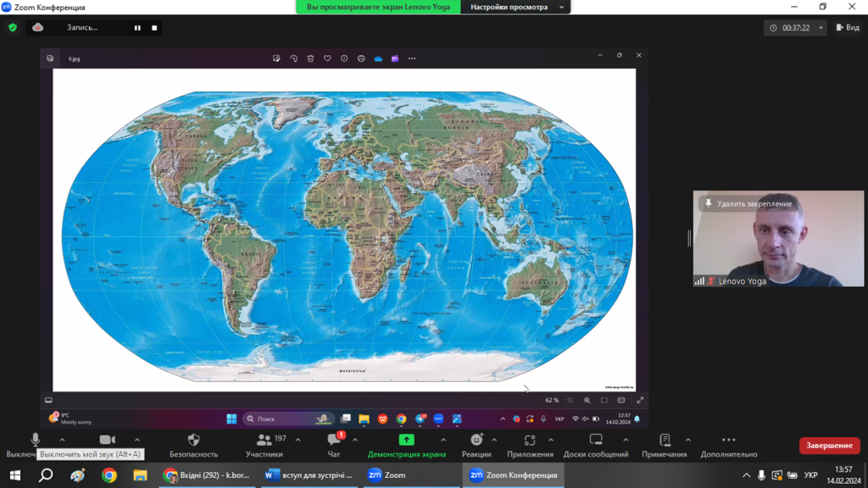Click the red Завершение end button
The height and width of the screenshot is (488, 868).
(829, 446)
